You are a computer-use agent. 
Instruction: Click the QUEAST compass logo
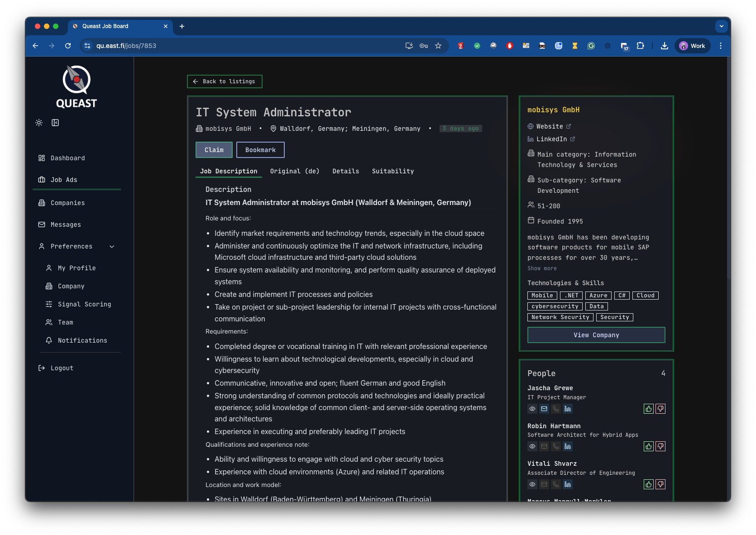(x=77, y=81)
